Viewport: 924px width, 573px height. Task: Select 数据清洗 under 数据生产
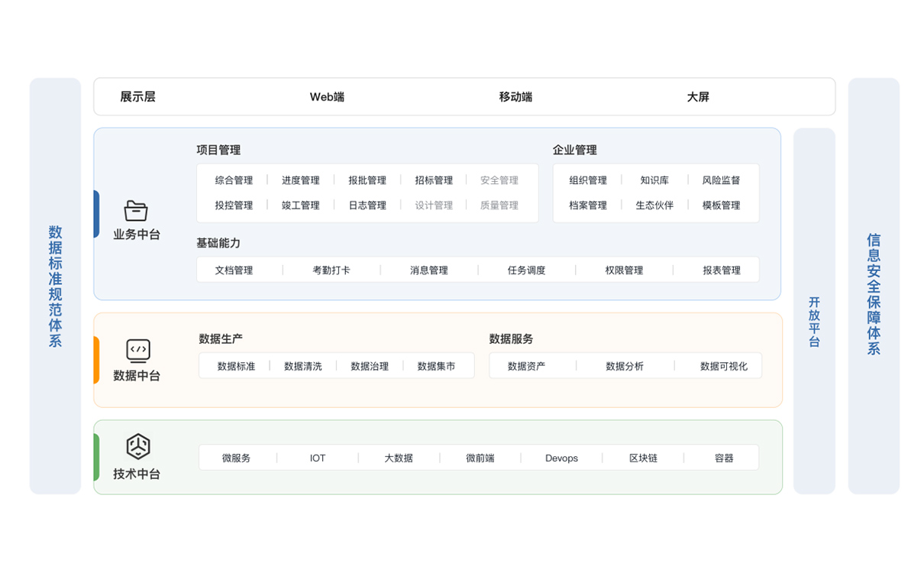point(303,367)
